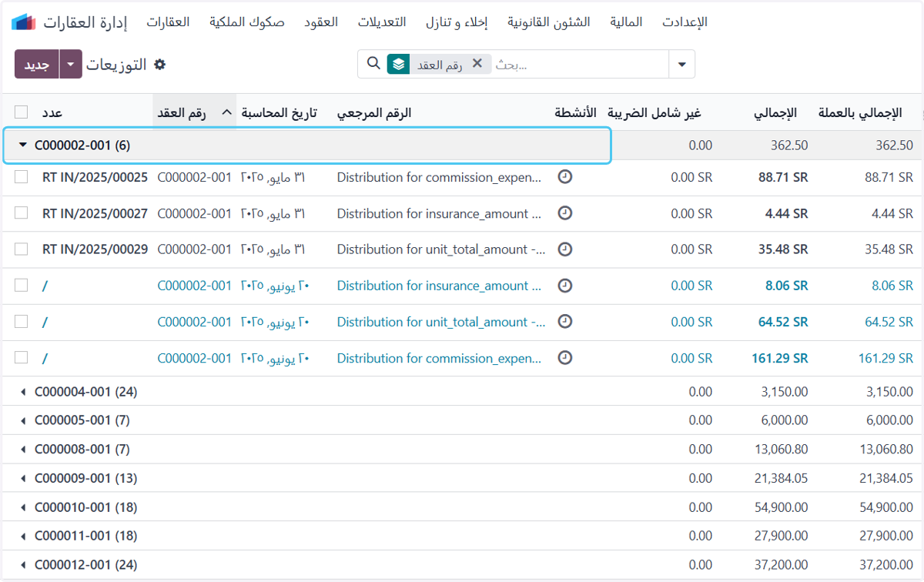Open the العقود menu
This screenshot has height=582, width=924.
click(x=321, y=22)
